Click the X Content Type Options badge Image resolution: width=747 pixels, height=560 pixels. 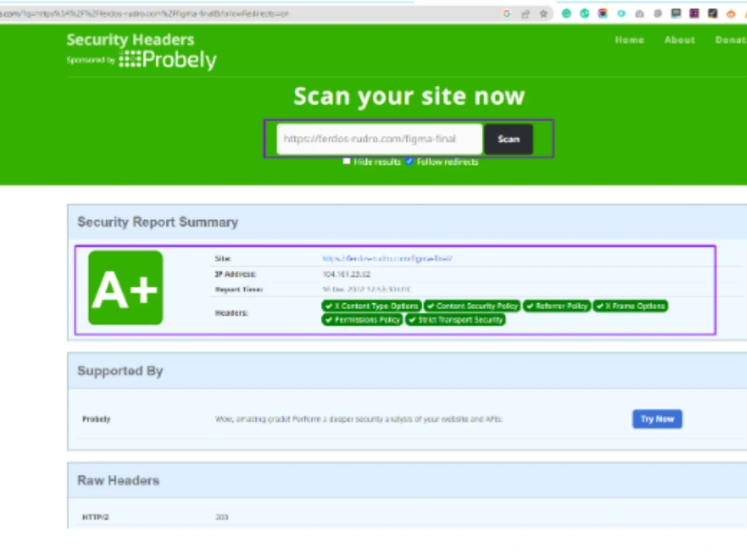371,305
